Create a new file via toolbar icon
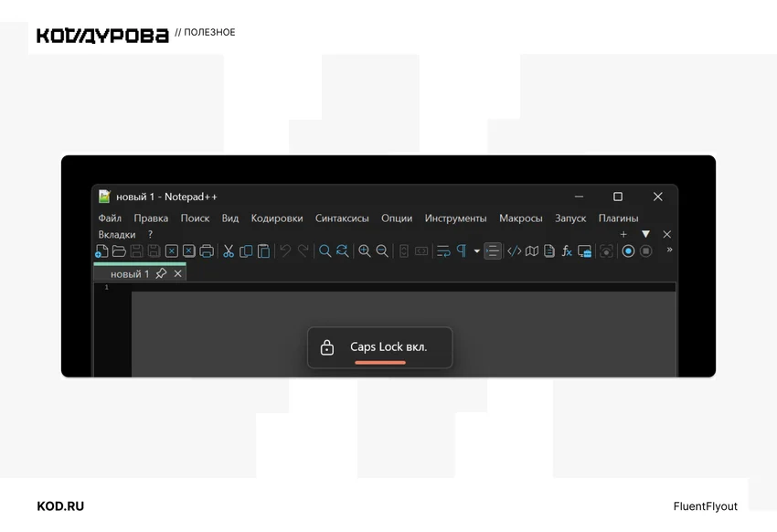Screen dimensions: 777x532 pyautogui.click(x=101, y=251)
